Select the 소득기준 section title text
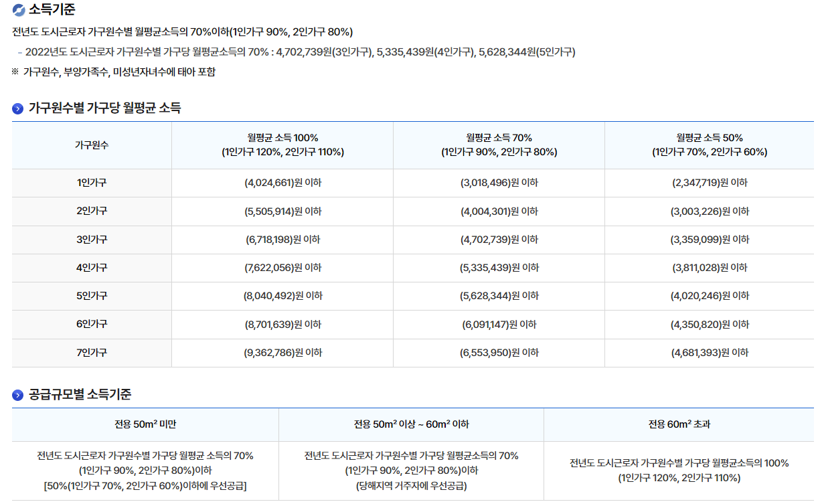Image resolution: width=820 pixels, height=504 pixels. [48, 9]
